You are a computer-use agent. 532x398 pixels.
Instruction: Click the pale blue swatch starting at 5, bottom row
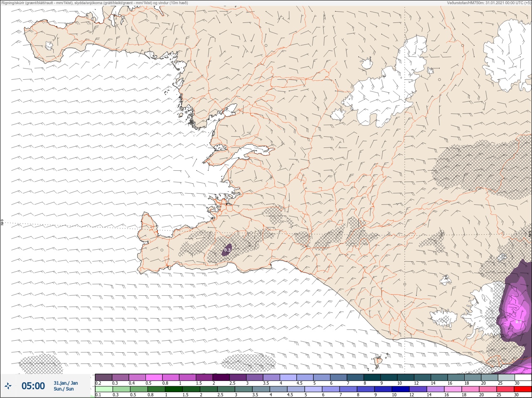point(313,389)
